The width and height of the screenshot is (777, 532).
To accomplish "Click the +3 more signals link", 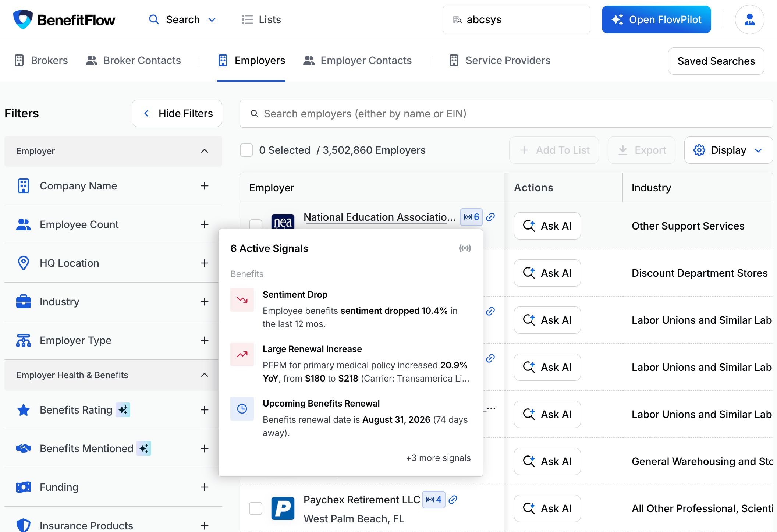I will click(x=438, y=458).
